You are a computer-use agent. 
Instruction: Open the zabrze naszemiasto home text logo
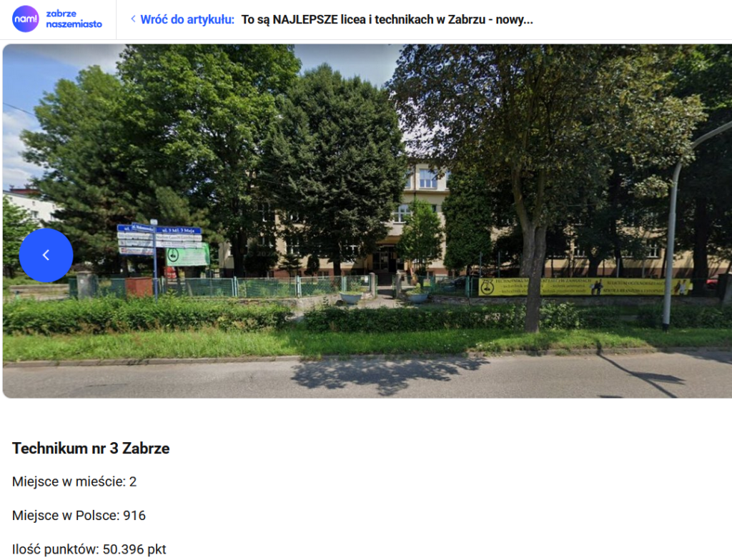pos(74,19)
